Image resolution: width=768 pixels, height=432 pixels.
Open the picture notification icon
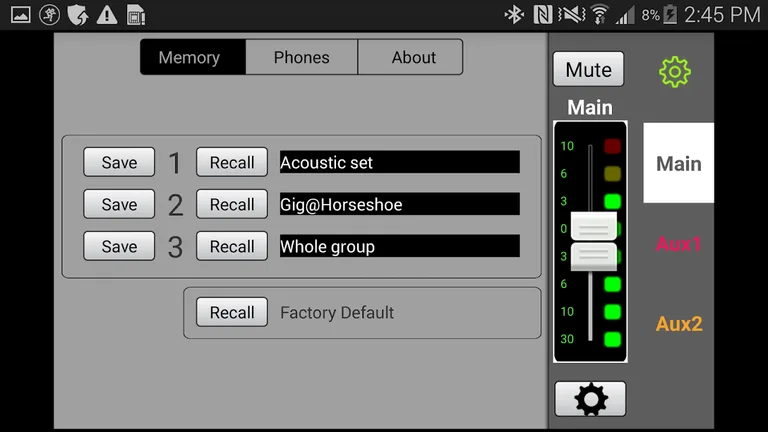(x=21, y=15)
